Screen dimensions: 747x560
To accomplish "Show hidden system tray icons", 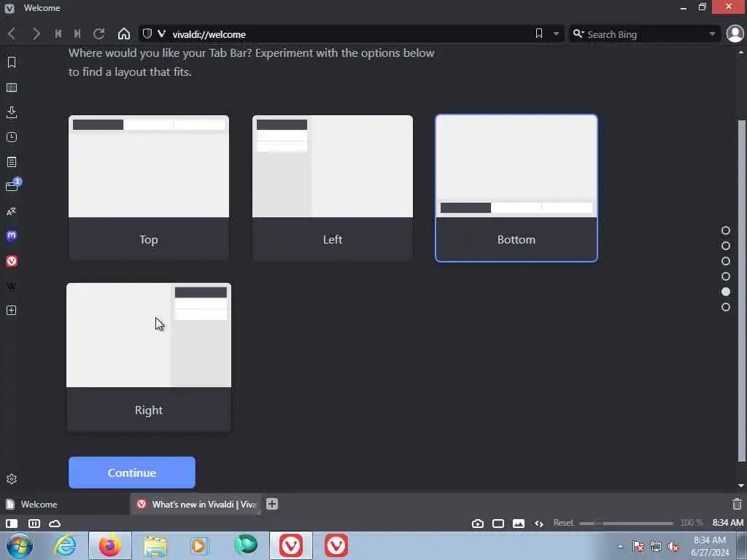I will click(x=620, y=546).
